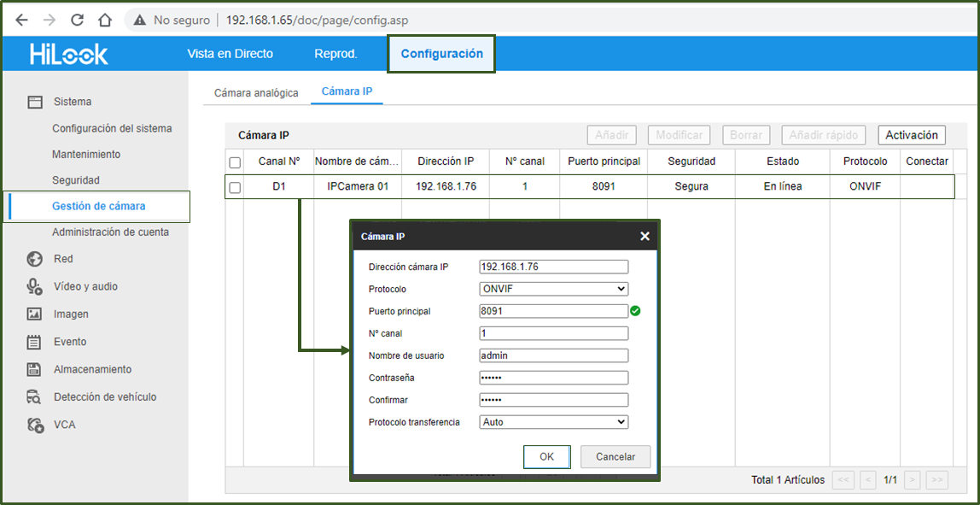
Task: Click the Cancelar button in dialog
Action: coord(615,457)
